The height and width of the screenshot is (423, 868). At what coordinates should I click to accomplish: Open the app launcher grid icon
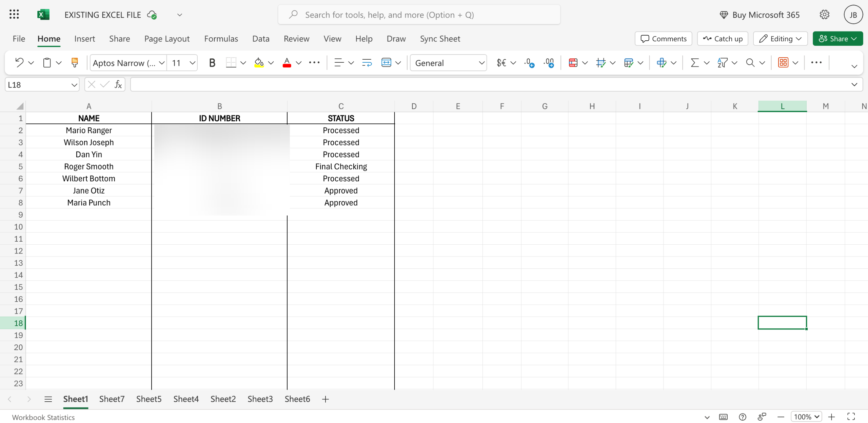coord(14,15)
